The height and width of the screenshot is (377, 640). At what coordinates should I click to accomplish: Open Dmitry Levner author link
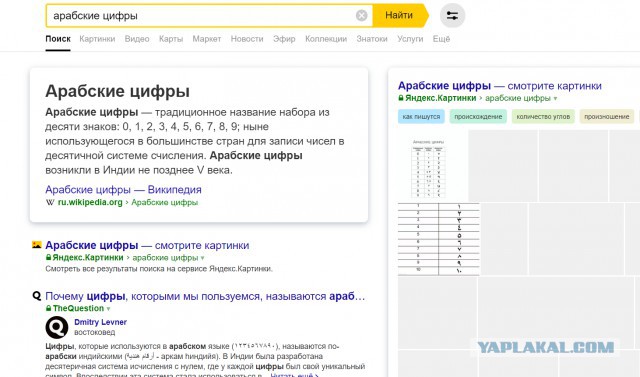click(x=100, y=322)
